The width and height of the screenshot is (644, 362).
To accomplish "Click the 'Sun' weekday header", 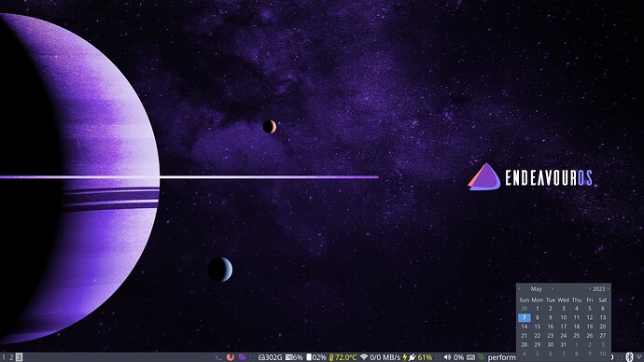I will click(x=525, y=300).
